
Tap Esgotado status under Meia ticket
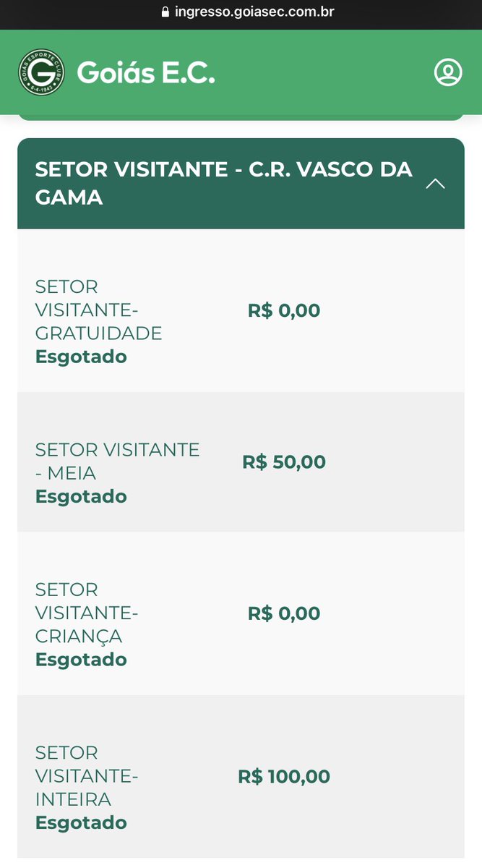tap(81, 496)
